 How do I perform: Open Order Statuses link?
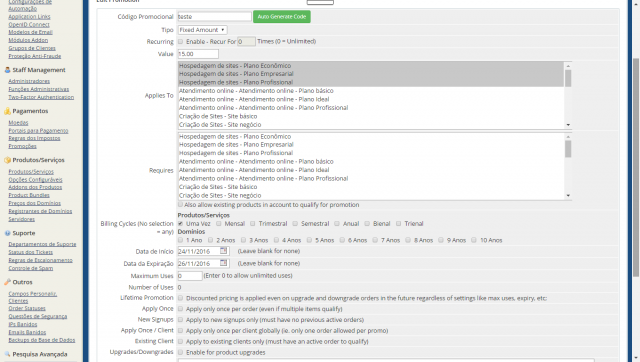click(27, 308)
